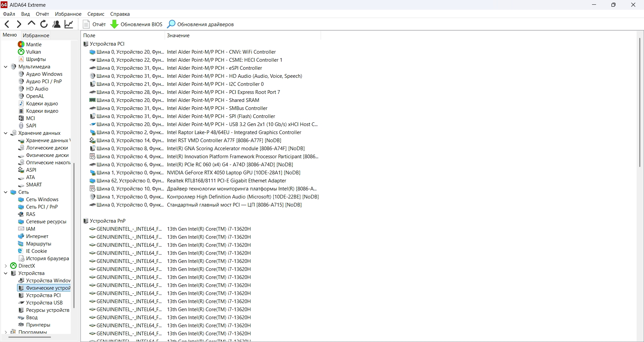Expand the DirectX tree node
The width and height of the screenshot is (644, 342).
[6, 266]
